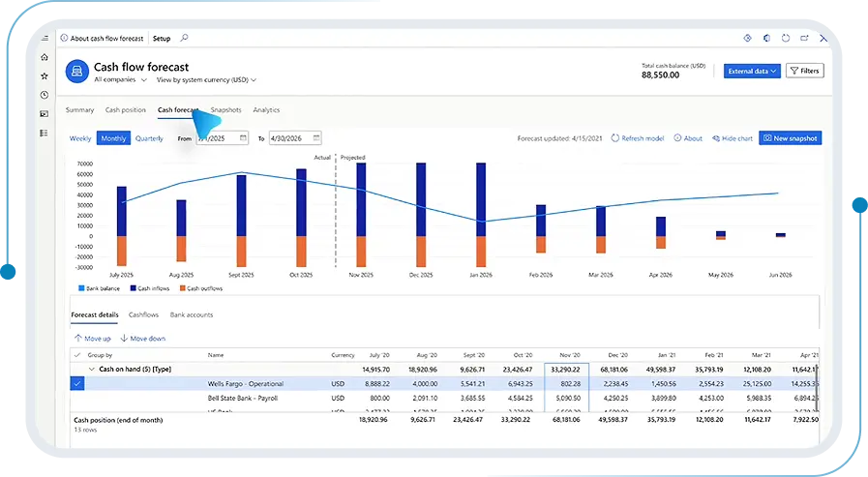Open the From date calendar picker
This screenshot has height=477, width=868.
(243, 137)
